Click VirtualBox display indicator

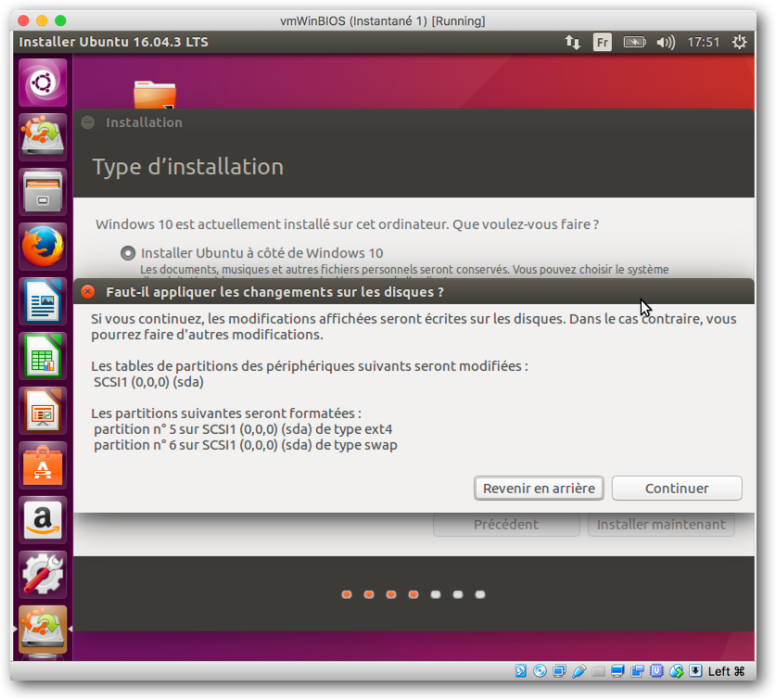point(617,670)
